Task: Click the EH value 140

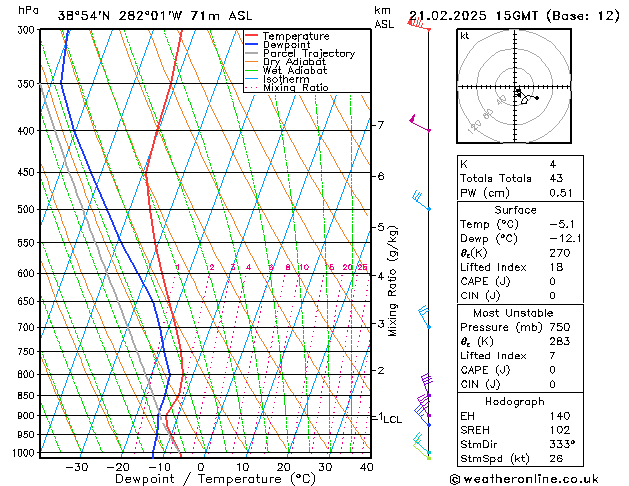Action: click(x=560, y=416)
